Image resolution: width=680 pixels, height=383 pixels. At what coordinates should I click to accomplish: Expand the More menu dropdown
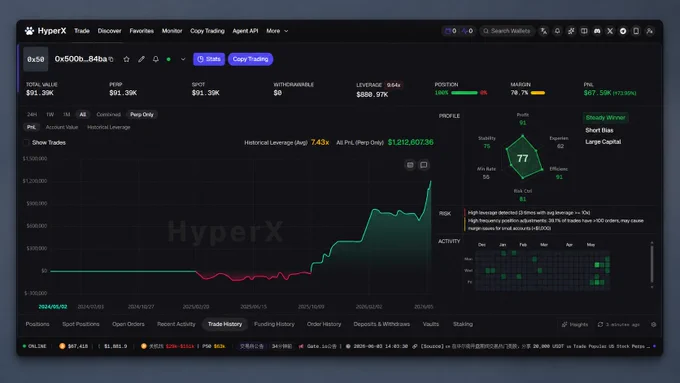(277, 31)
